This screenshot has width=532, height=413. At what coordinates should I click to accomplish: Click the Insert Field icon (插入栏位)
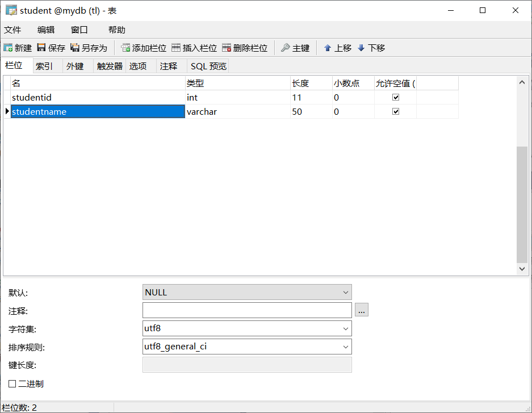tap(176, 48)
